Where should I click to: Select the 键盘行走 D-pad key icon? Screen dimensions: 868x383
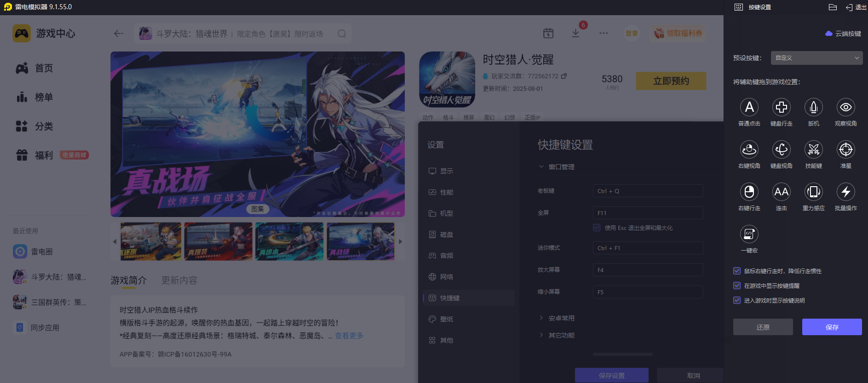781,107
